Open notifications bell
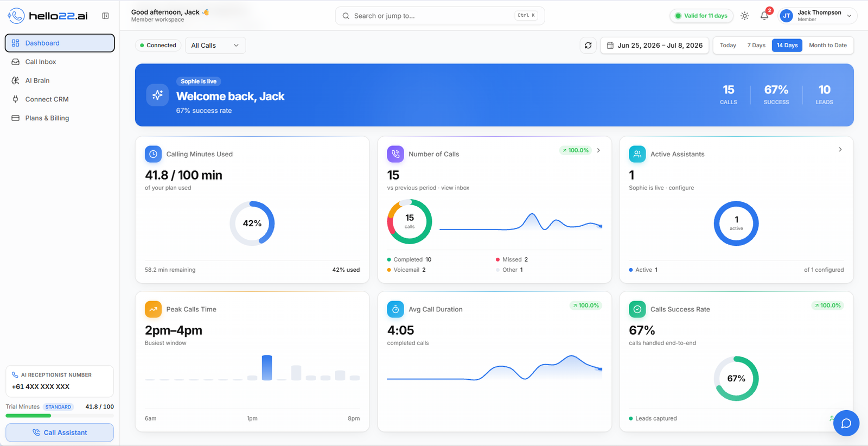The width and height of the screenshot is (868, 446). 764,16
